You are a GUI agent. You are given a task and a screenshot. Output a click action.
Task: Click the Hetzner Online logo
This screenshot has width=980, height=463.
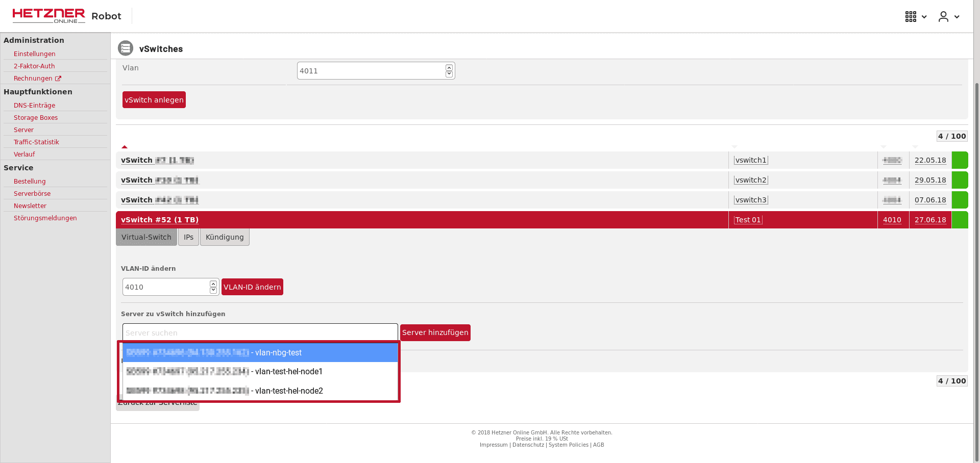[48, 16]
